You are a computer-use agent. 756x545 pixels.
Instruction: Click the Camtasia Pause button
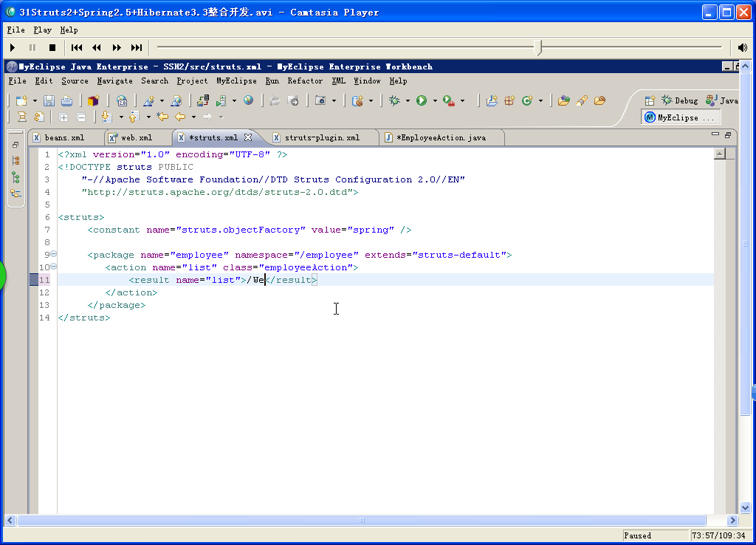(x=32, y=47)
